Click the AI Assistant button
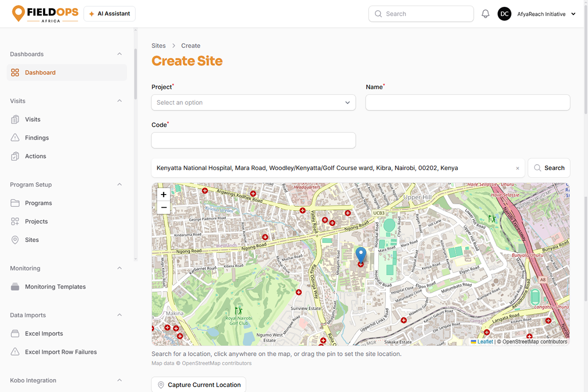The height and width of the screenshot is (392, 588). pos(110,14)
